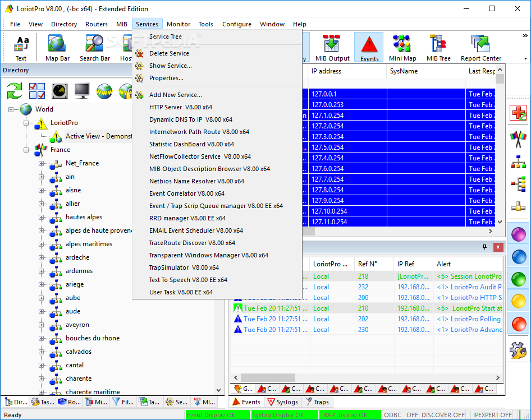
Task: Expand the toolbar overflow chevron
Action: (x=525, y=35)
